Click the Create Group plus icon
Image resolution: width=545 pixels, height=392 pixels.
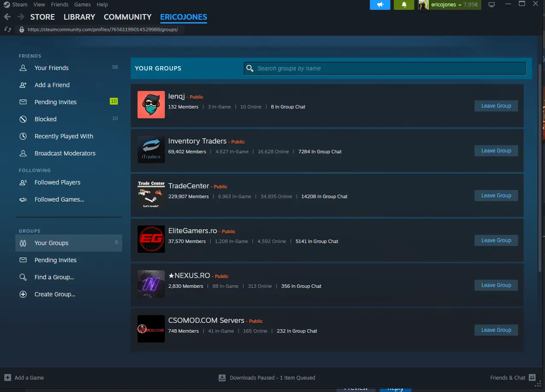tap(23, 294)
